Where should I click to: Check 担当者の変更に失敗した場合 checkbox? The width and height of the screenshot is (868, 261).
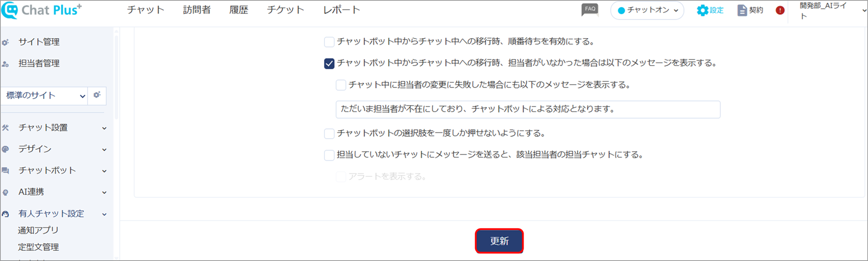[341, 85]
